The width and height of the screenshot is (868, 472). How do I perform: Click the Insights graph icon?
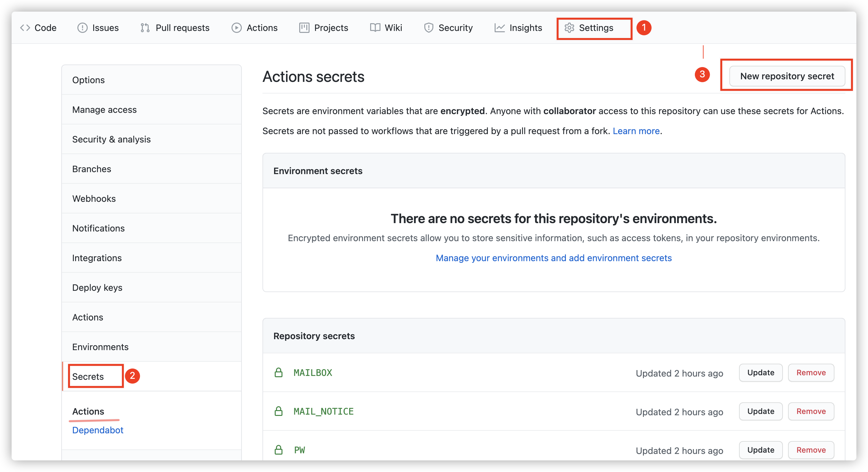499,28
